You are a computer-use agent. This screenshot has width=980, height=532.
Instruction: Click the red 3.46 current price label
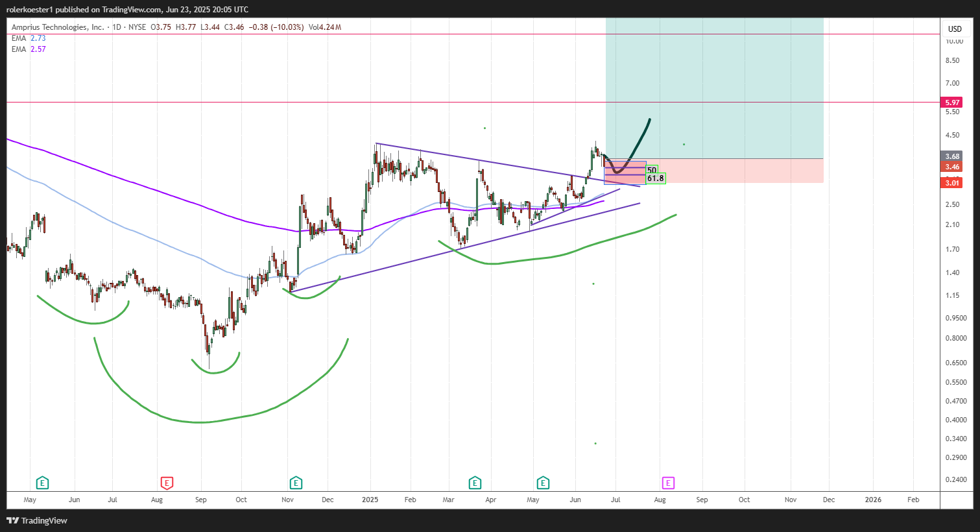click(952, 167)
